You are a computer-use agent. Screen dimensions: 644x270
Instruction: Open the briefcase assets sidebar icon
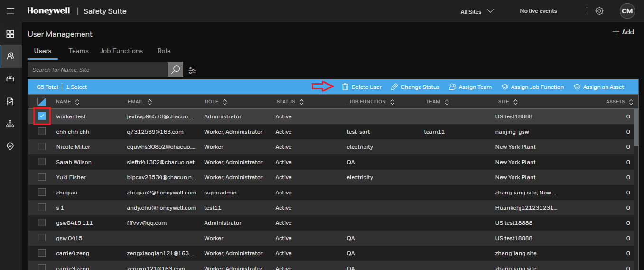pos(10,78)
